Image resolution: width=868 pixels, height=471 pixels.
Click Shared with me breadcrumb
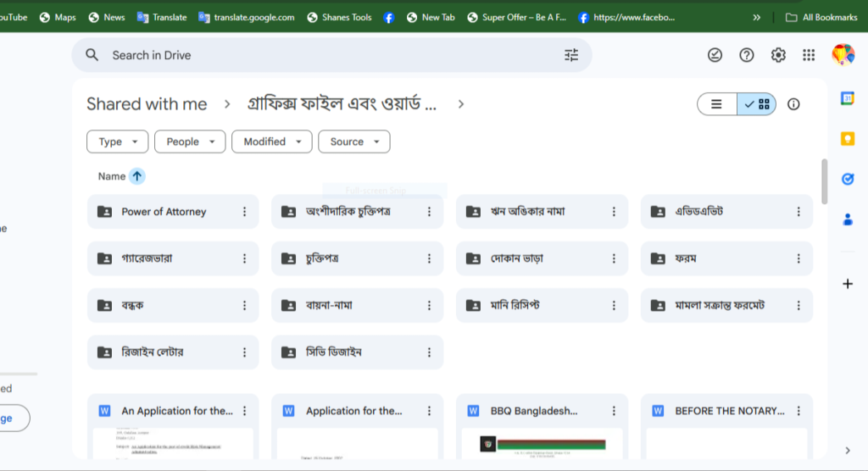(x=147, y=104)
